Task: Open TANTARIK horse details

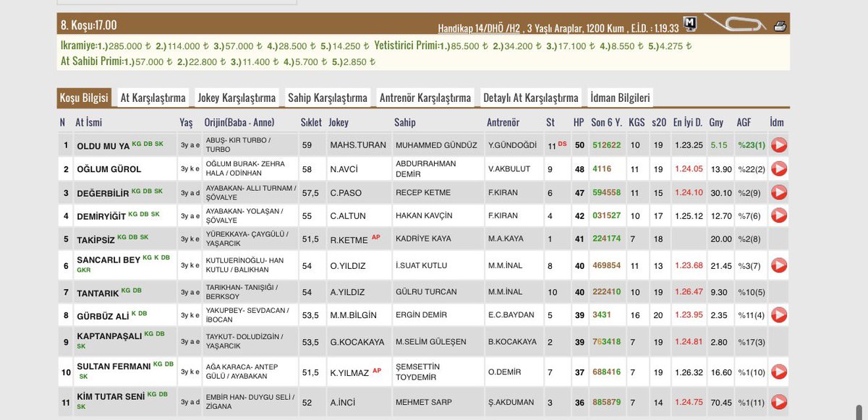Action: pos(98,292)
